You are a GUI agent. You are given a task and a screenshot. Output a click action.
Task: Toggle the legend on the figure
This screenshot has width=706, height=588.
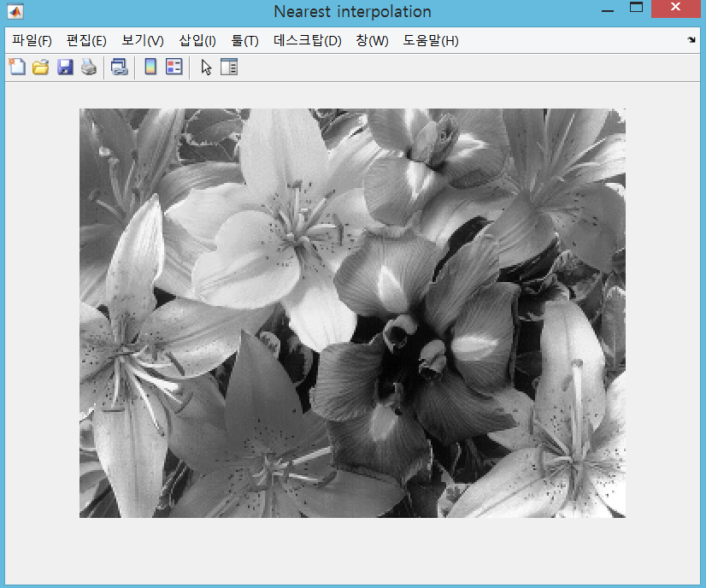174,67
